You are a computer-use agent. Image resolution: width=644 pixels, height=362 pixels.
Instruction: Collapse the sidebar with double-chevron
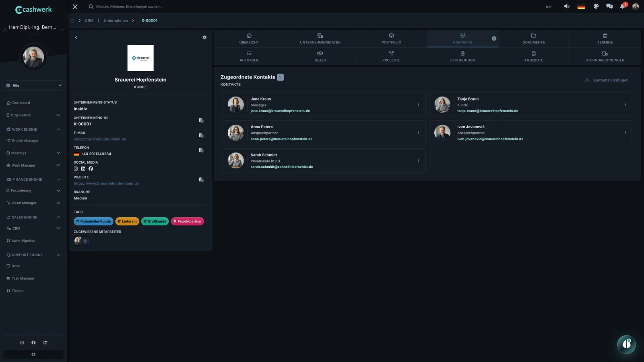pyautogui.click(x=33, y=354)
